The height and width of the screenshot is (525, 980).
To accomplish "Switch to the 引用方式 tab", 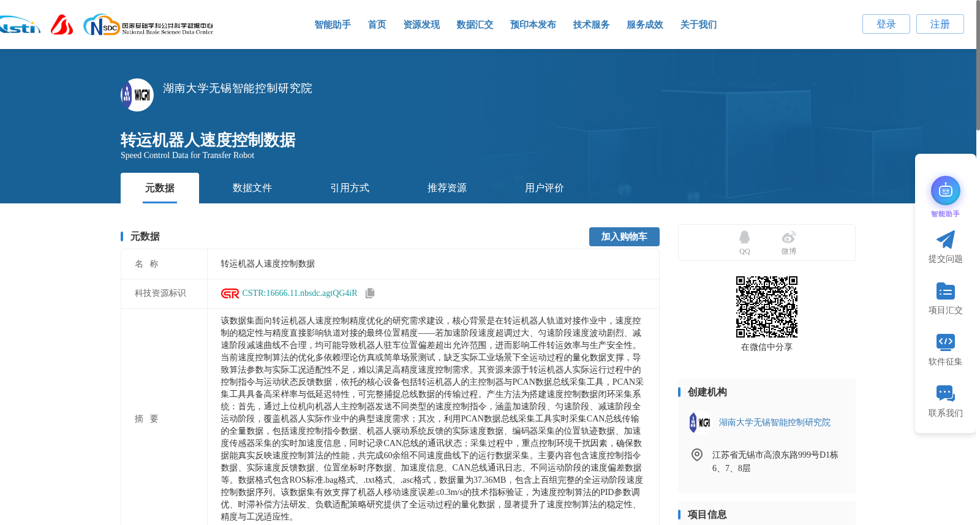I will pyautogui.click(x=350, y=188).
